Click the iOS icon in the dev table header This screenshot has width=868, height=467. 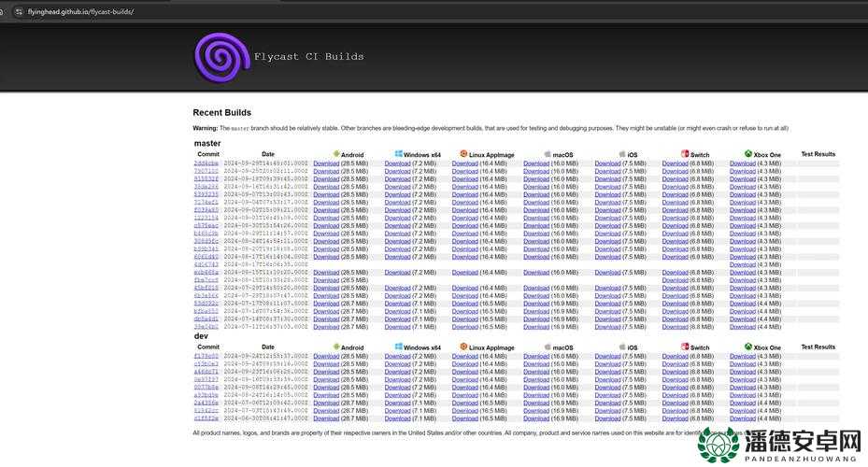click(x=622, y=347)
